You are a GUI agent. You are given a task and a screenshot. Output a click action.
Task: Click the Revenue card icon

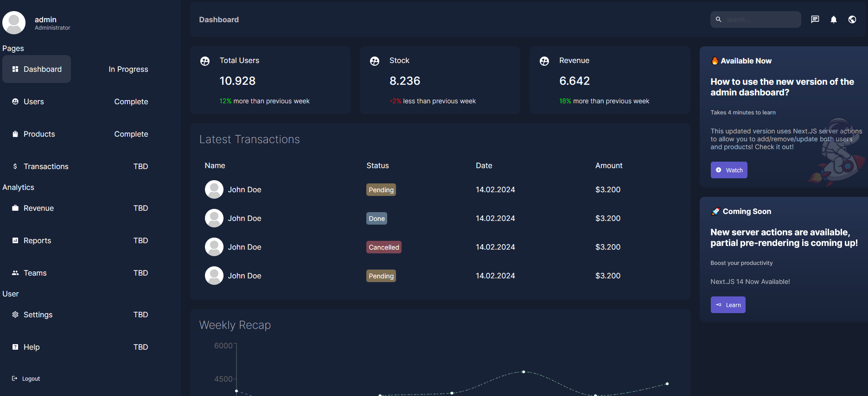544,61
